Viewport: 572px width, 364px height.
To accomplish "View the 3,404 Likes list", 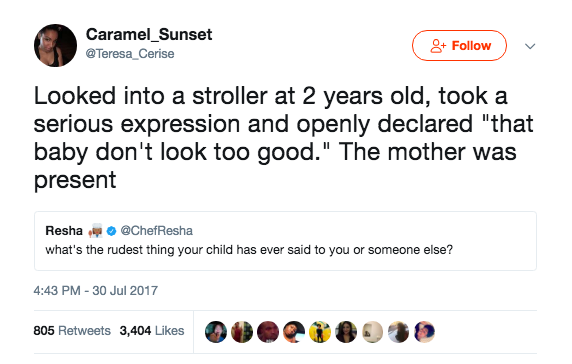I will pyautogui.click(x=152, y=330).
